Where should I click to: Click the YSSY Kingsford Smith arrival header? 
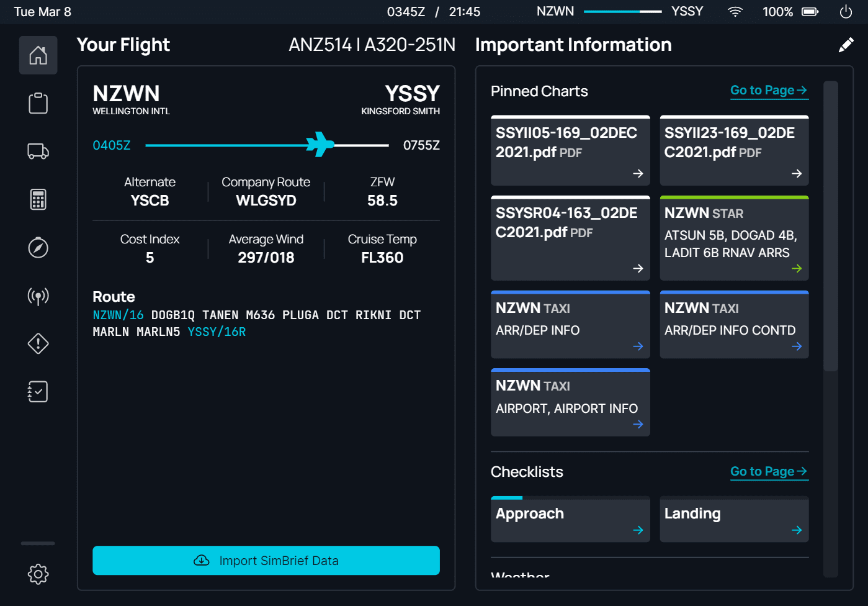[x=400, y=99]
